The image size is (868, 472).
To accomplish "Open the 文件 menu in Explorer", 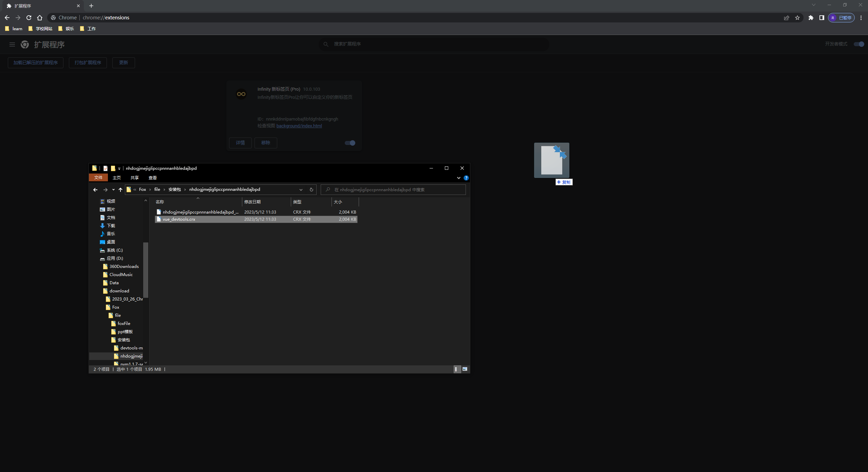I will point(98,178).
